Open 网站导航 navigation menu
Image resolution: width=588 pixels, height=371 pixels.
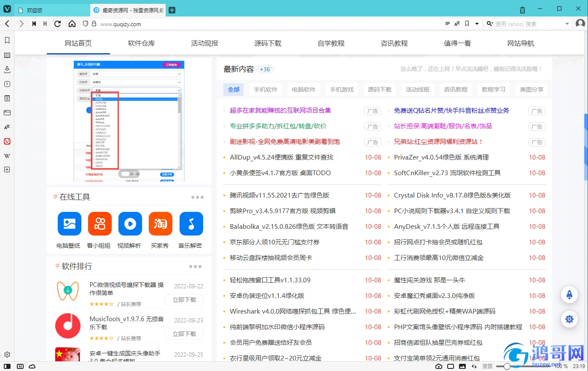coord(521,43)
